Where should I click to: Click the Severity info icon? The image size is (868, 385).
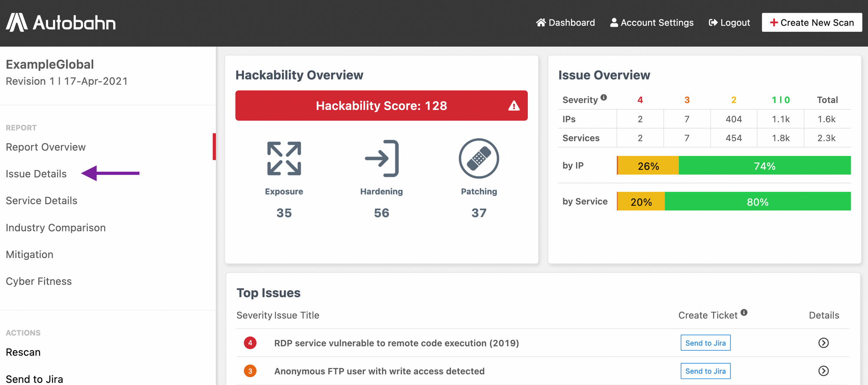click(x=604, y=97)
